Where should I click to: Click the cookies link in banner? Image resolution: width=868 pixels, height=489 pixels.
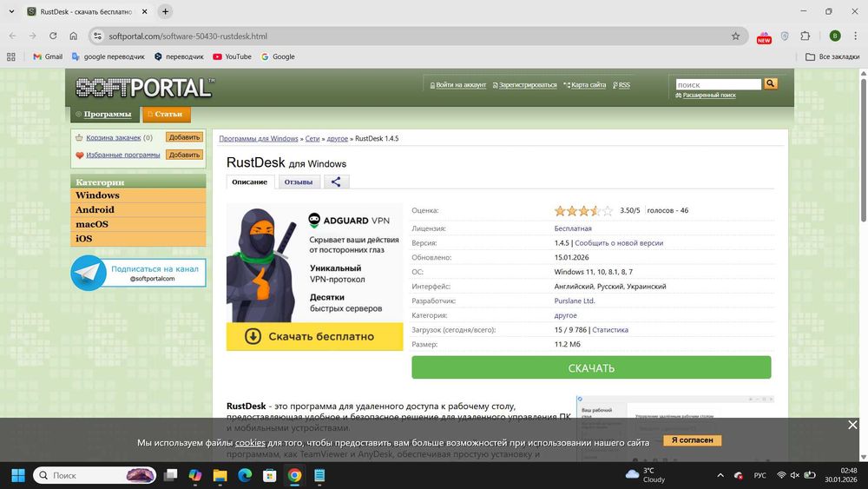250,442
